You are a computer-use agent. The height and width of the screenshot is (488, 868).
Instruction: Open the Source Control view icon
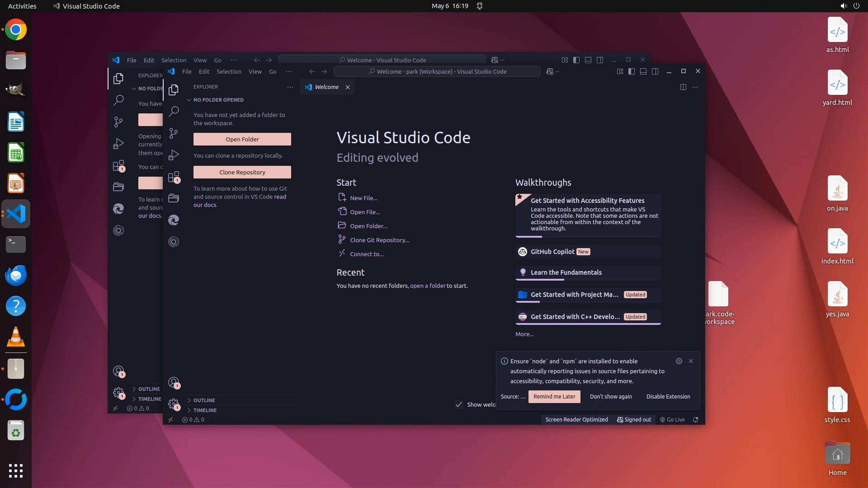pyautogui.click(x=174, y=133)
